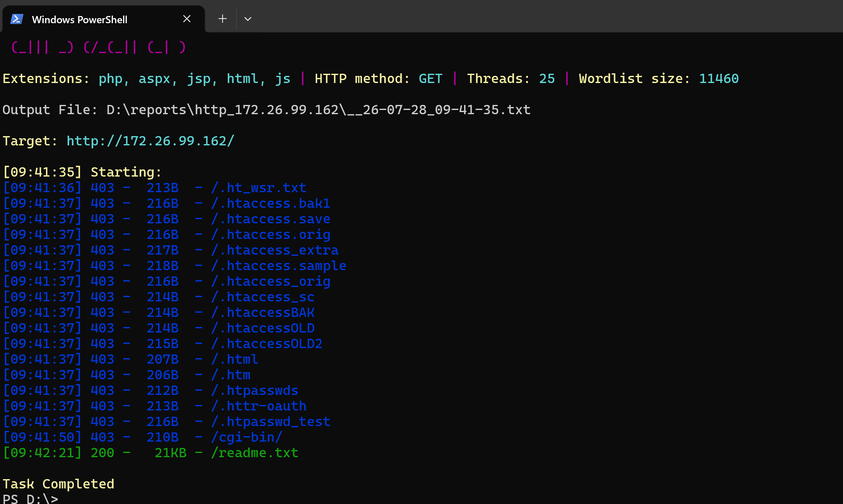Open a new tab with the plus icon
This screenshot has width=843, height=504.
point(223,19)
